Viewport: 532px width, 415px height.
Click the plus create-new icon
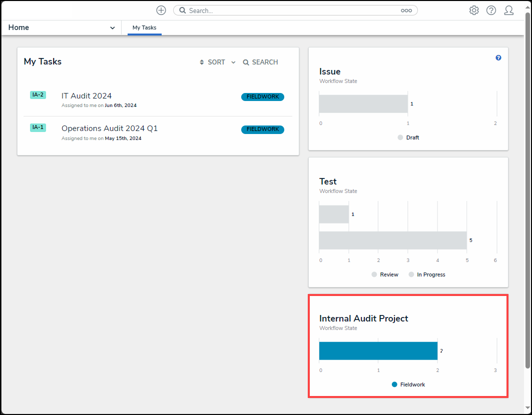pos(161,10)
